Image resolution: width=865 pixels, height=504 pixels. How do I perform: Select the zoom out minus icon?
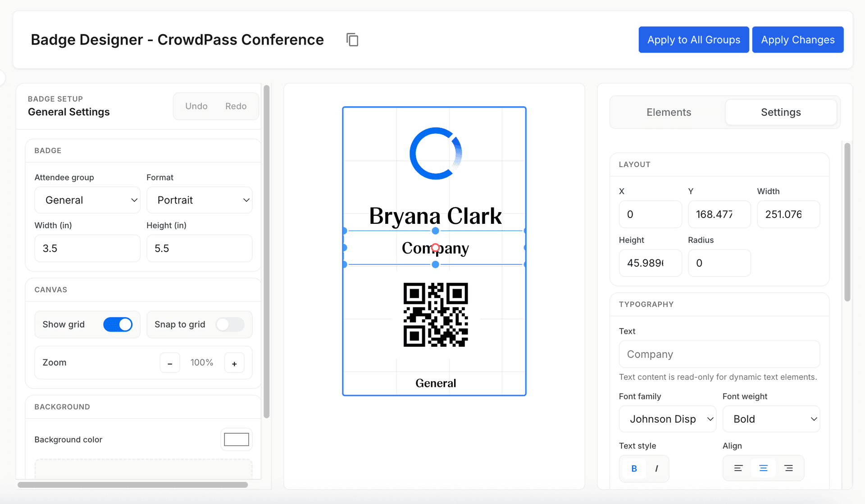click(x=170, y=363)
